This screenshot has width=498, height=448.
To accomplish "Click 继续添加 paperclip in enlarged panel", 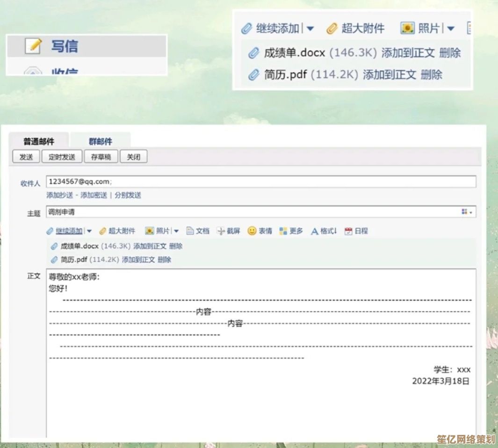I will pos(246,29).
